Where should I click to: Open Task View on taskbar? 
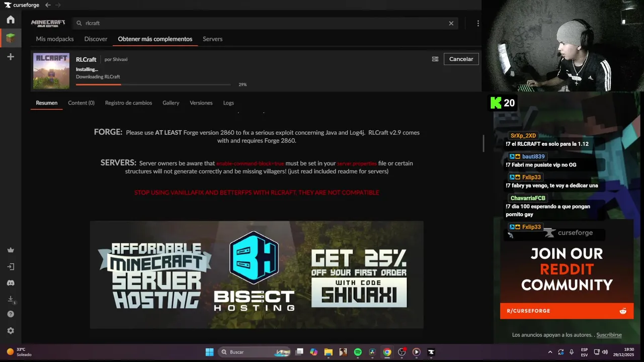pos(299,352)
